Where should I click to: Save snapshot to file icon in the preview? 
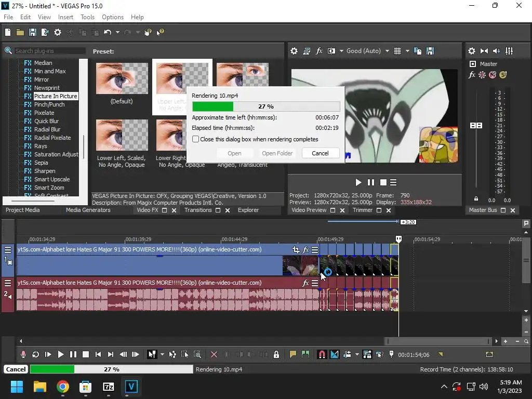[x=430, y=51]
